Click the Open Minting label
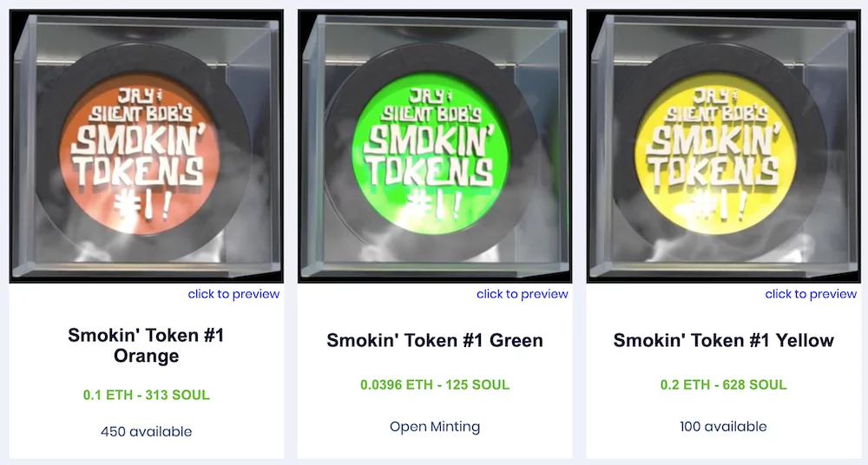Screen dimensions: 868x465 [x=435, y=427]
